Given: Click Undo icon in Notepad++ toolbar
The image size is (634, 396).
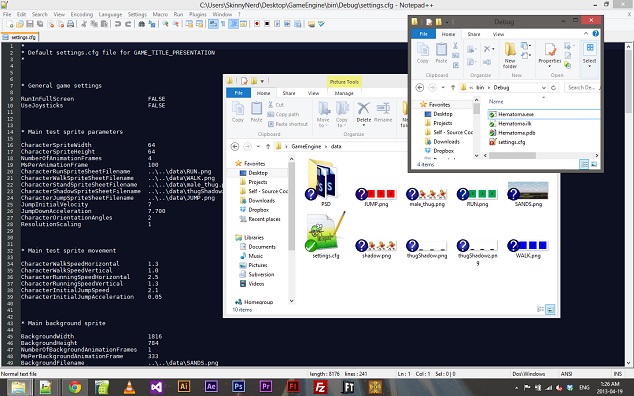Looking at the screenshot, I should click(x=118, y=24).
